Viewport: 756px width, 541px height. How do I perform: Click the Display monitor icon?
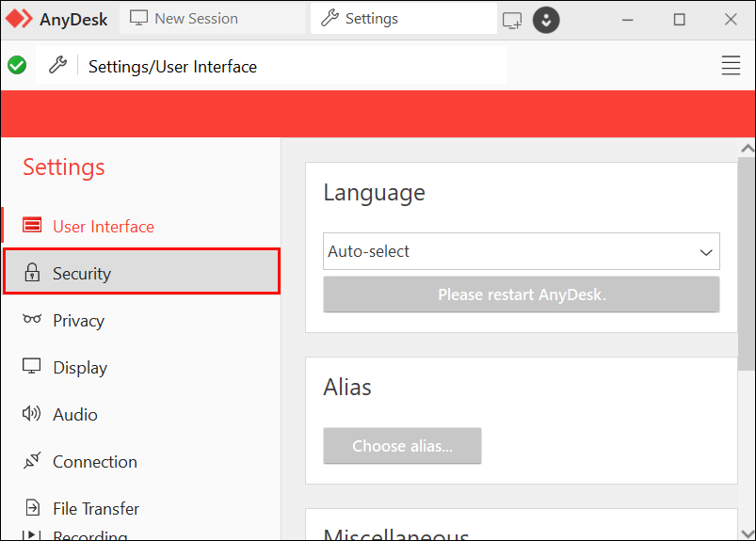(32, 367)
